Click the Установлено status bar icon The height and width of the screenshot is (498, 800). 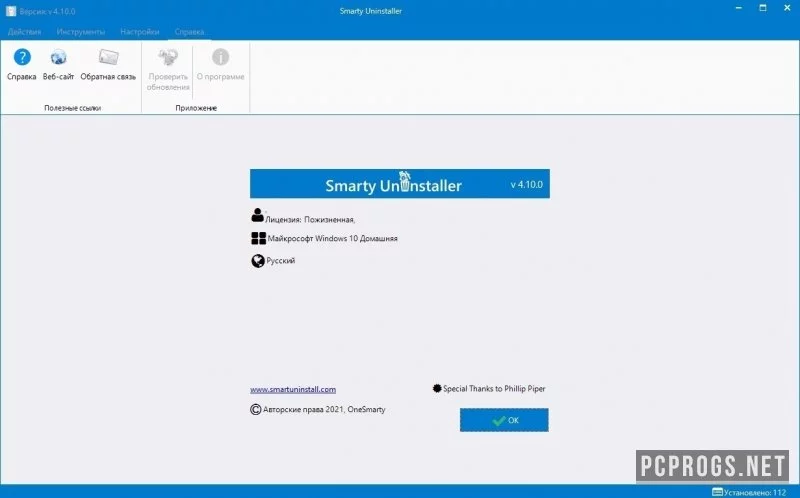[717, 492]
